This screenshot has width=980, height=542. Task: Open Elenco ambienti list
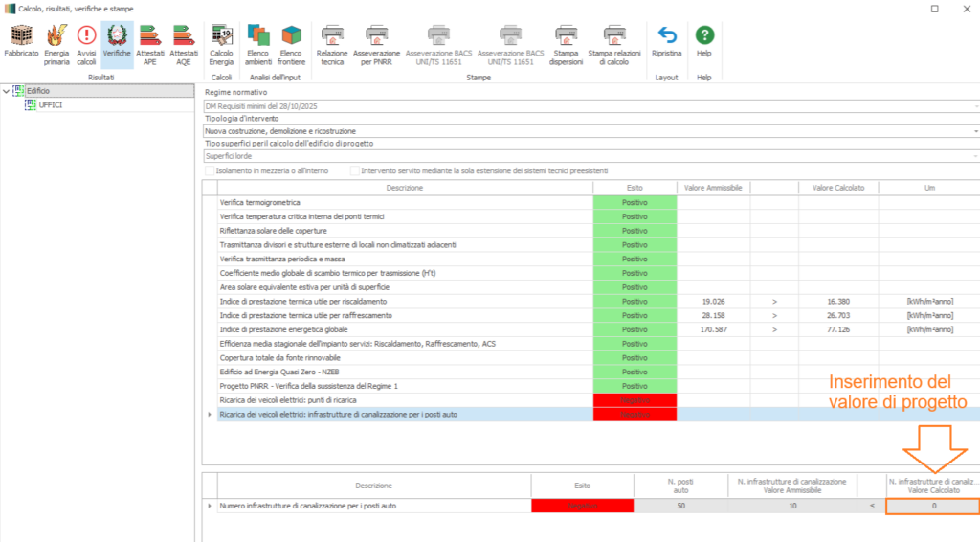click(x=258, y=44)
